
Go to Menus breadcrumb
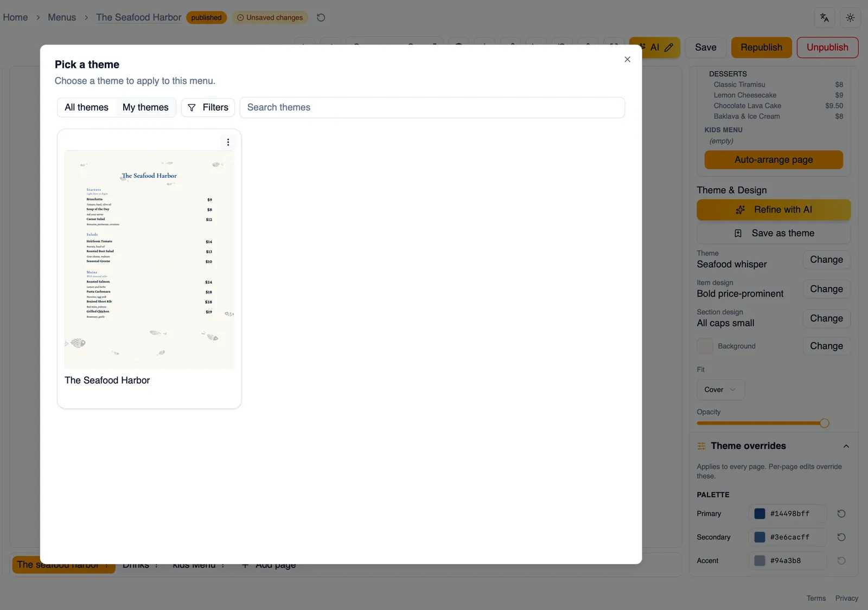[62, 17]
